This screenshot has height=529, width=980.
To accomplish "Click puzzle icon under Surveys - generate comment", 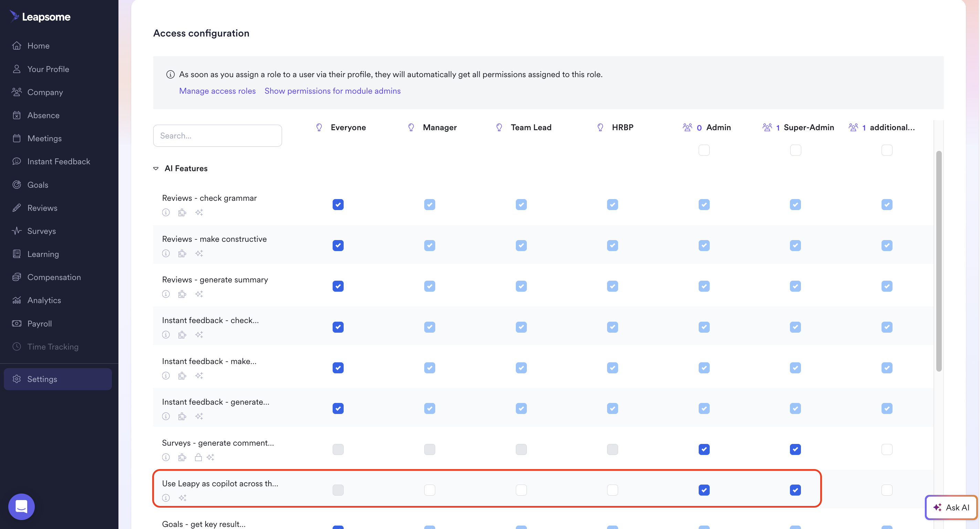I will click(182, 457).
